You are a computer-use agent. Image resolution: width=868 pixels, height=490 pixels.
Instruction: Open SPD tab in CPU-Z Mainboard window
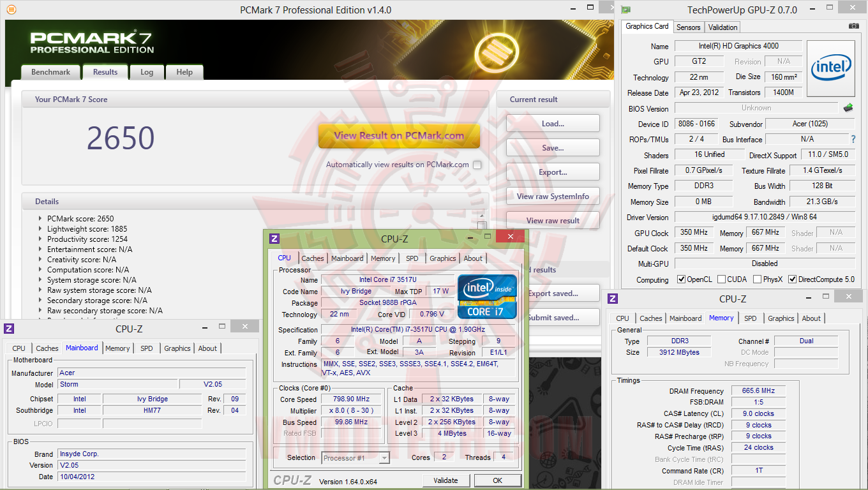pyautogui.click(x=147, y=348)
